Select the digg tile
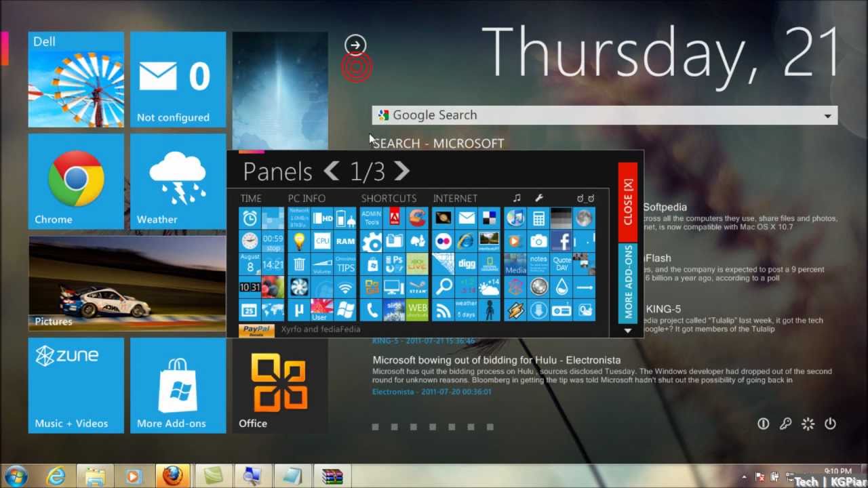Image resolution: width=868 pixels, height=488 pixels. [467, 264]
